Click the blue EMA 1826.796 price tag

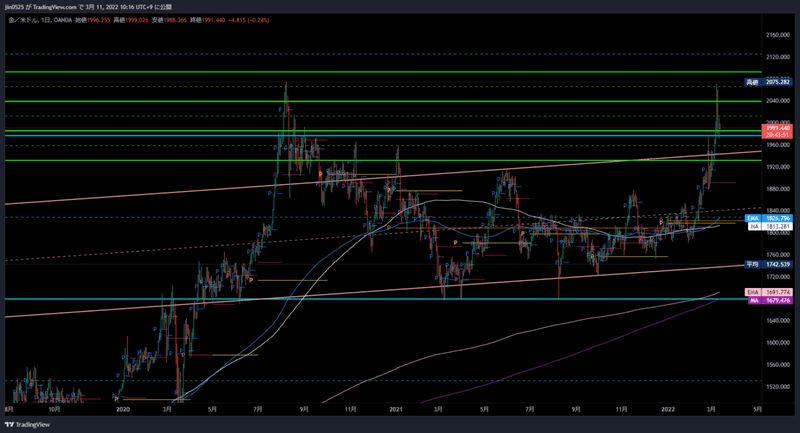(769, 218)
